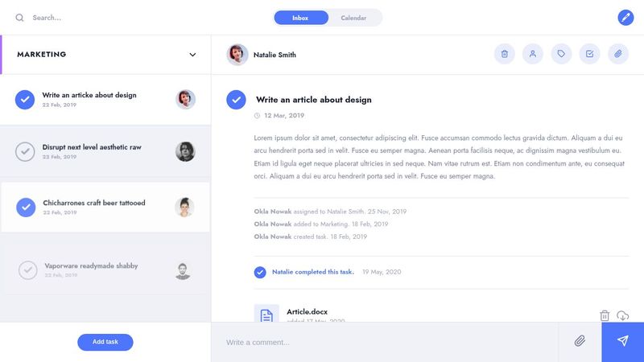
Task: Expand the Marketing dropdown chevron
Action: pyautogui.click(x=192, y=55)
